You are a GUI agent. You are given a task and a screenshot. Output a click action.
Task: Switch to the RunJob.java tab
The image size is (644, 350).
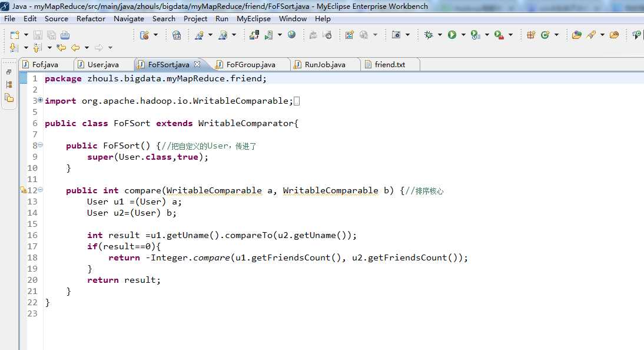(325, 65)
